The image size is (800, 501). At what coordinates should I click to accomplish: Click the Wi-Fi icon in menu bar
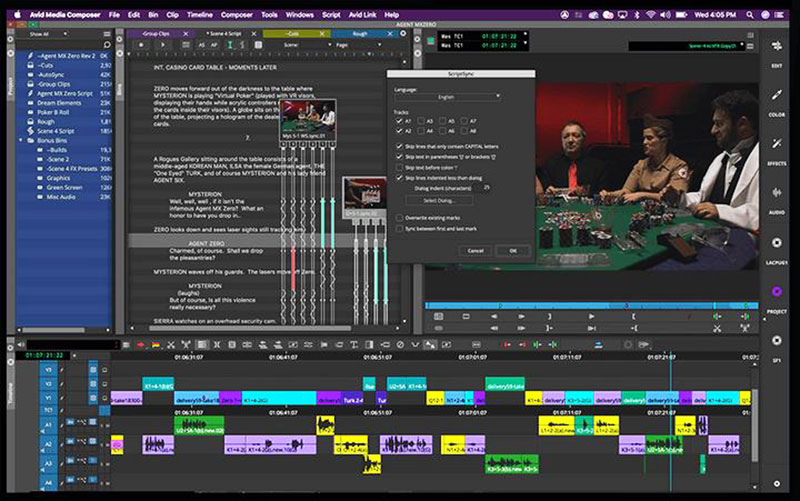pos(651,15)
